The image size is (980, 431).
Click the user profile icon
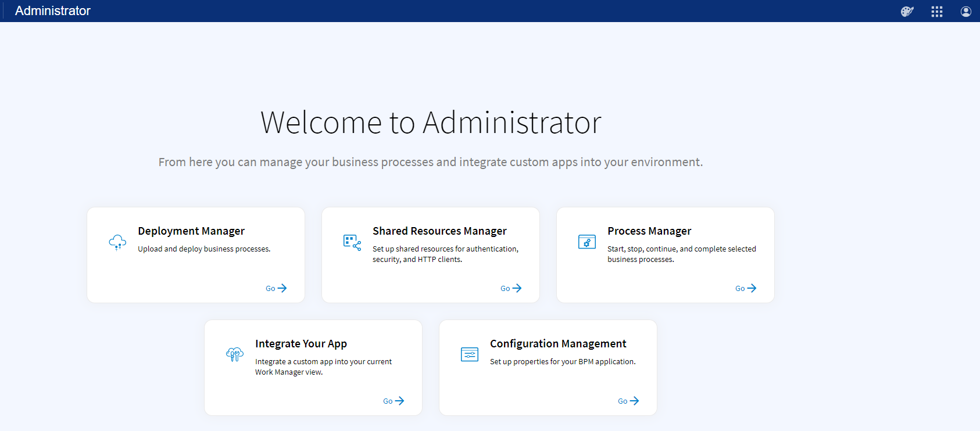tap(965, 12)
